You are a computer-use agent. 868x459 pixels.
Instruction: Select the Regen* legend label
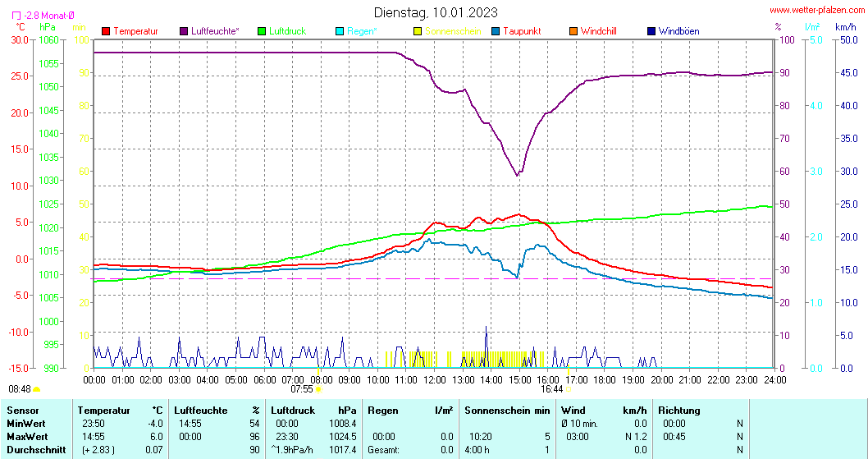(362, 31)
